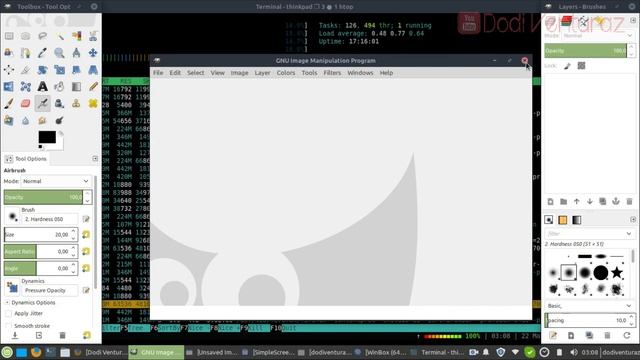Select the Eraser tool
Viewport: 640px width, 360px height.
click(26, 103)
